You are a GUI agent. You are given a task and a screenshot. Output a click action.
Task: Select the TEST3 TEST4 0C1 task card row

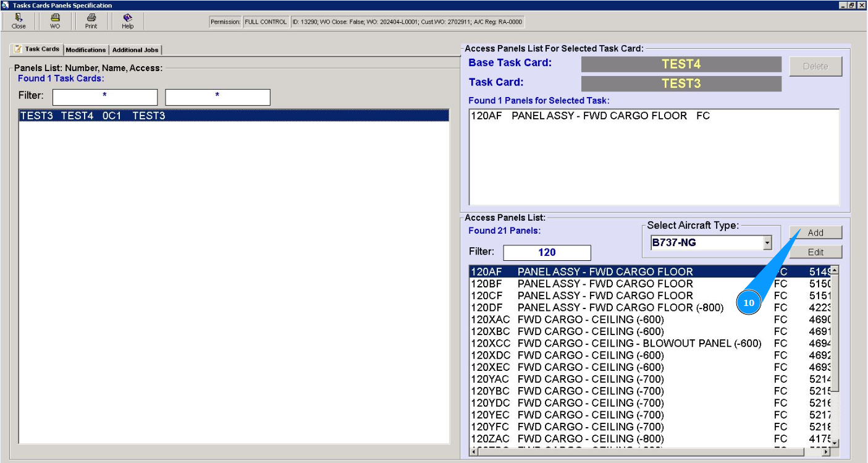234,116
